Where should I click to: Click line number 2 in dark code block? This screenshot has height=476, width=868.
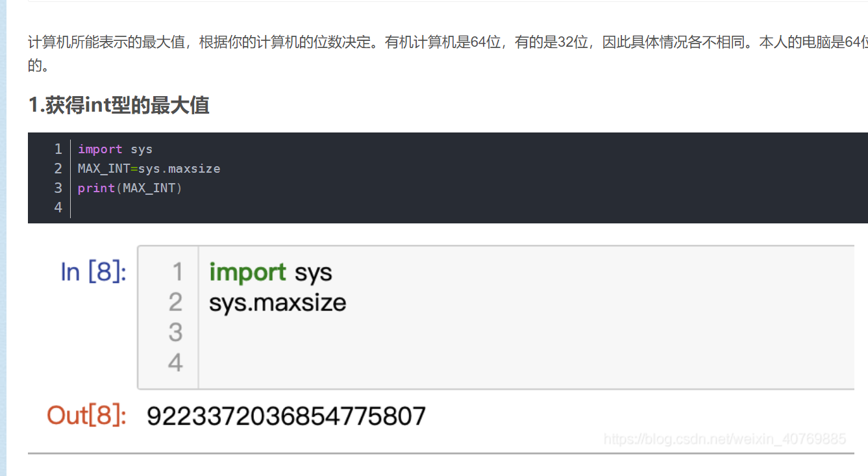(58, 169)
